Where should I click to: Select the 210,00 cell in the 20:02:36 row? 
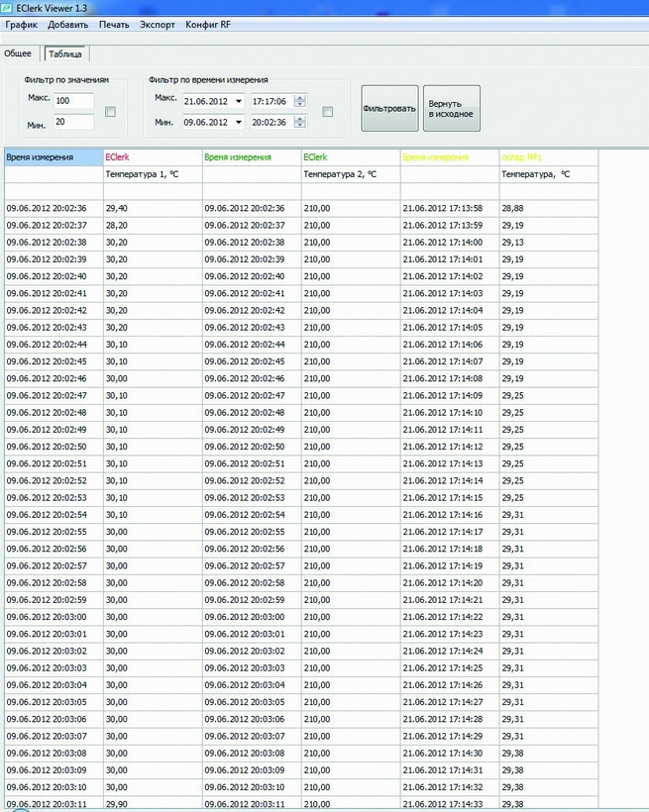tap(351, 208)
